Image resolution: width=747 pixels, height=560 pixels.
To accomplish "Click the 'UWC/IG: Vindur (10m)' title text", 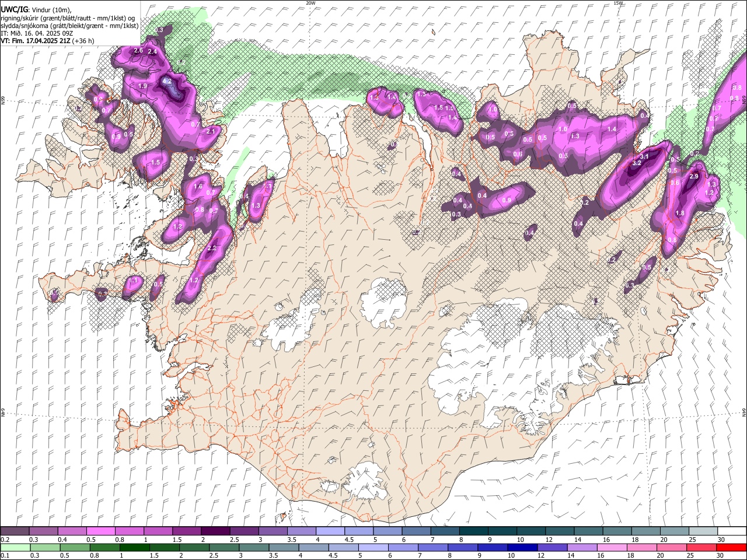I will tap(36, 9).
